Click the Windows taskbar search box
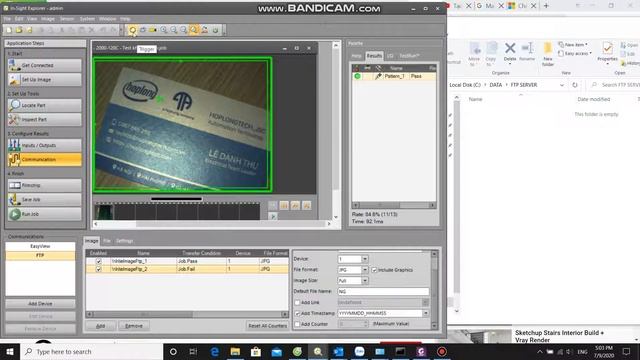Screen dimensions: 640x360 tap(91, 351)
